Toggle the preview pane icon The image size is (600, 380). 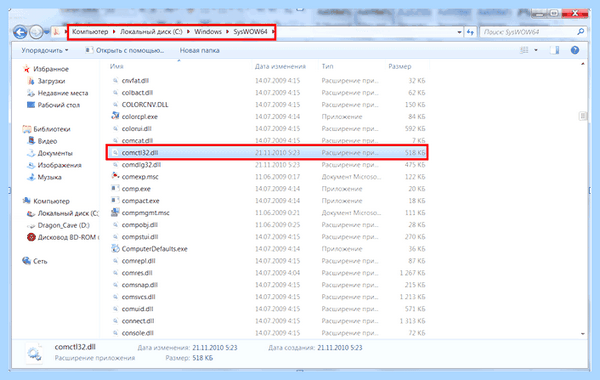coord(554,50)
